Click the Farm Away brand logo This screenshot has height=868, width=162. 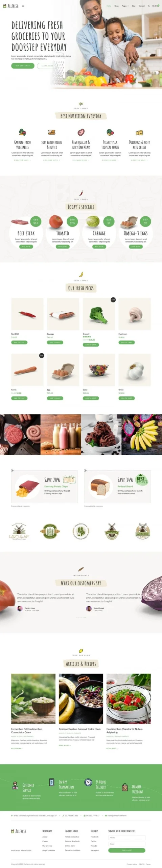pyautogui.click(x=19, y=531)
